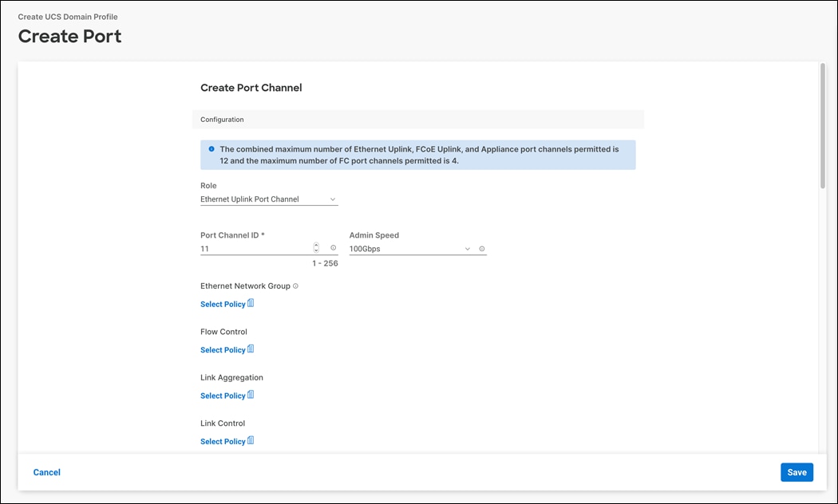This screenshot has width=838, height=504.
Task: Click the info icon beside Admin Speed
Action: (482, 249)
